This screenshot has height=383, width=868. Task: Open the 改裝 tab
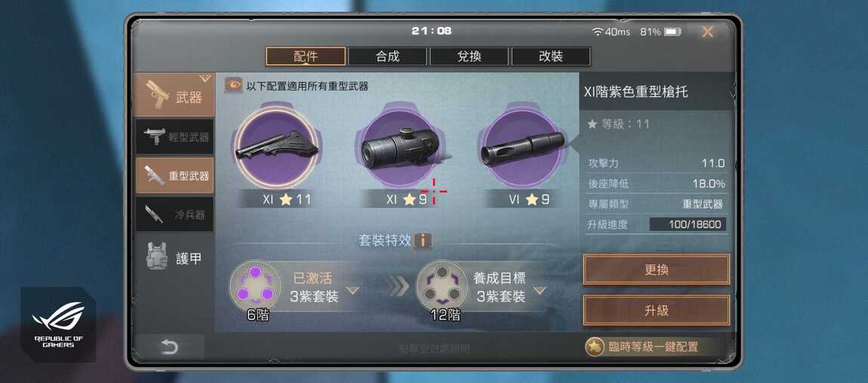(x=551, y=56)
